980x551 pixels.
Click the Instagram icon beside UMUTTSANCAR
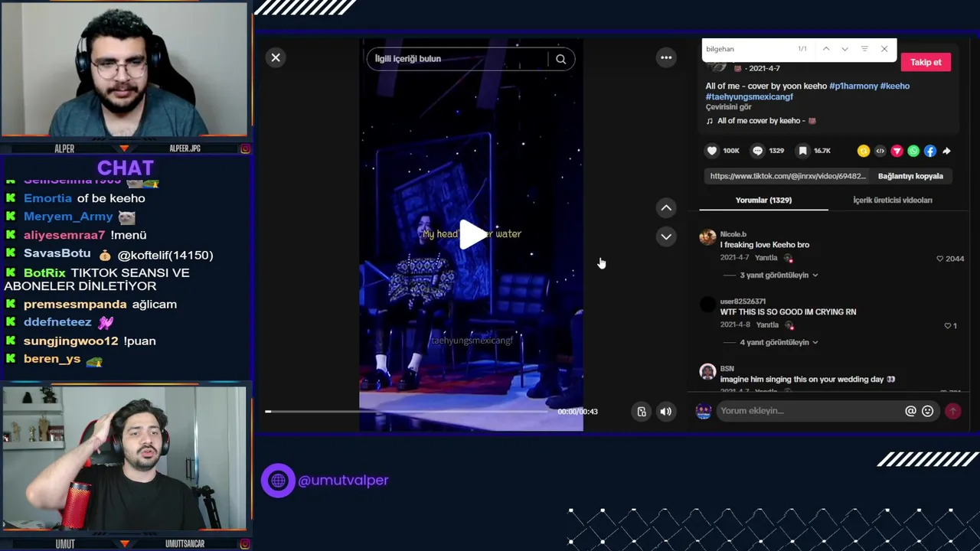tap(245, 544)
